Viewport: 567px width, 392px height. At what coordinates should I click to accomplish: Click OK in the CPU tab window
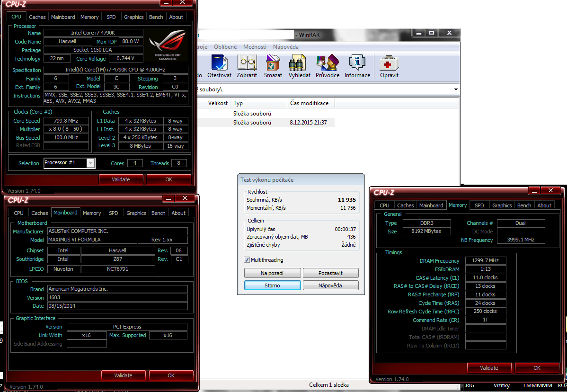169,179
